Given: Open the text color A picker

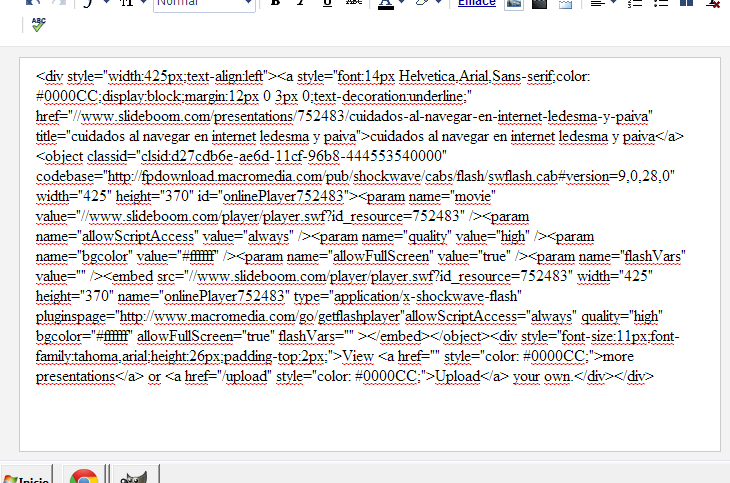Looking at the screenshot, I should (x=385, y=4).
